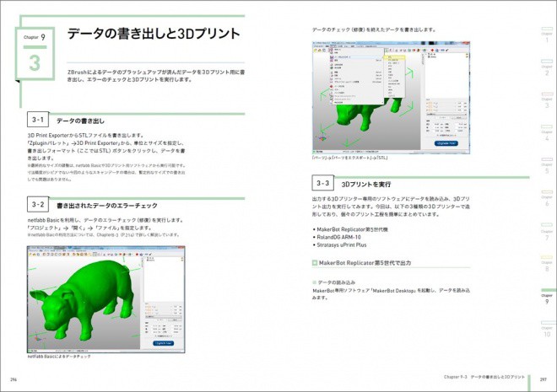
Task: Click the yellow open-folder icon in left netfabb toolbar
Action: click(34, 255)
